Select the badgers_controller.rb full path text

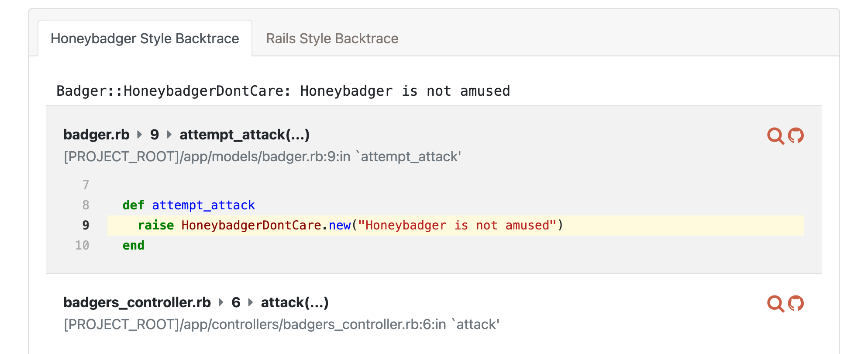click(x=281, y=324)
